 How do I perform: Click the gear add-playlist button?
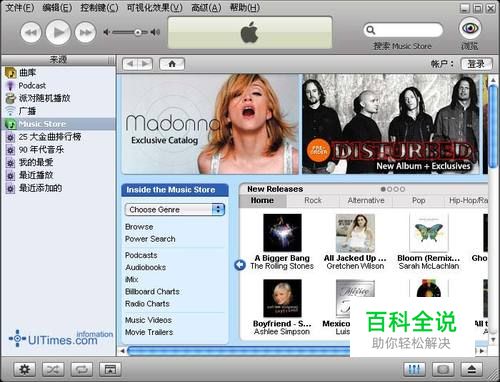point(25,369)
